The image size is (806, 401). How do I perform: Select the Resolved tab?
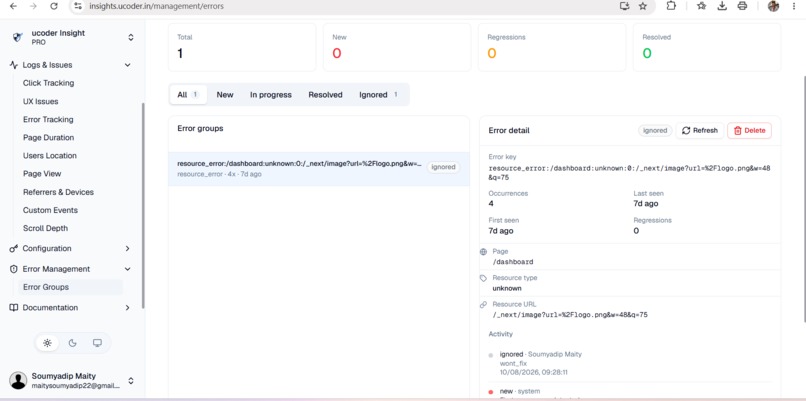point(325,95)
